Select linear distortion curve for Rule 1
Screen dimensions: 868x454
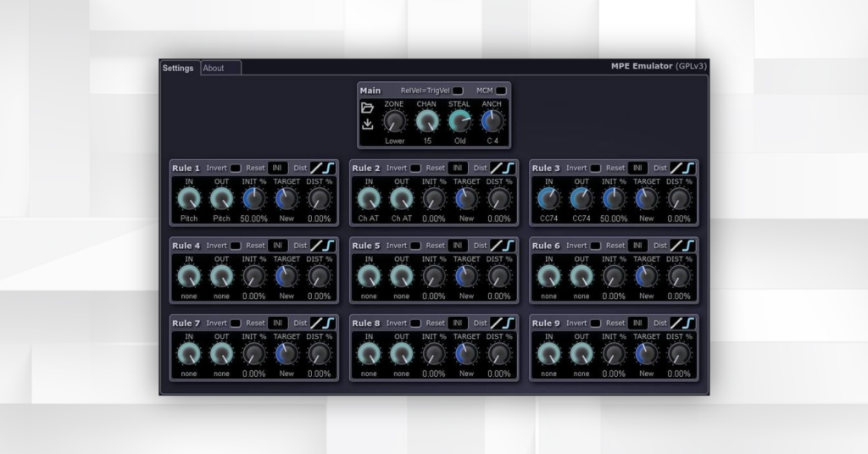pos(317,168)
